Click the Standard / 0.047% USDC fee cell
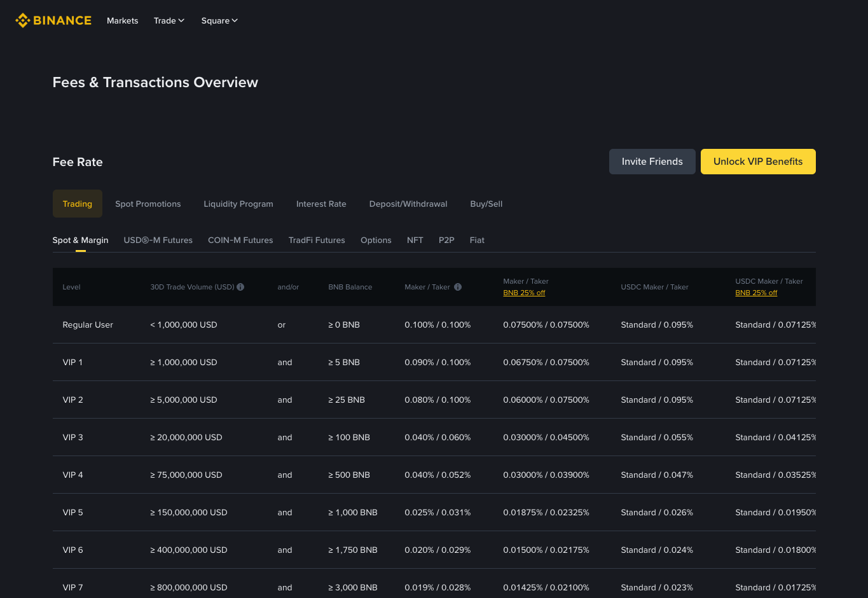This screenshot has width=868, height=598. [657, 475]
